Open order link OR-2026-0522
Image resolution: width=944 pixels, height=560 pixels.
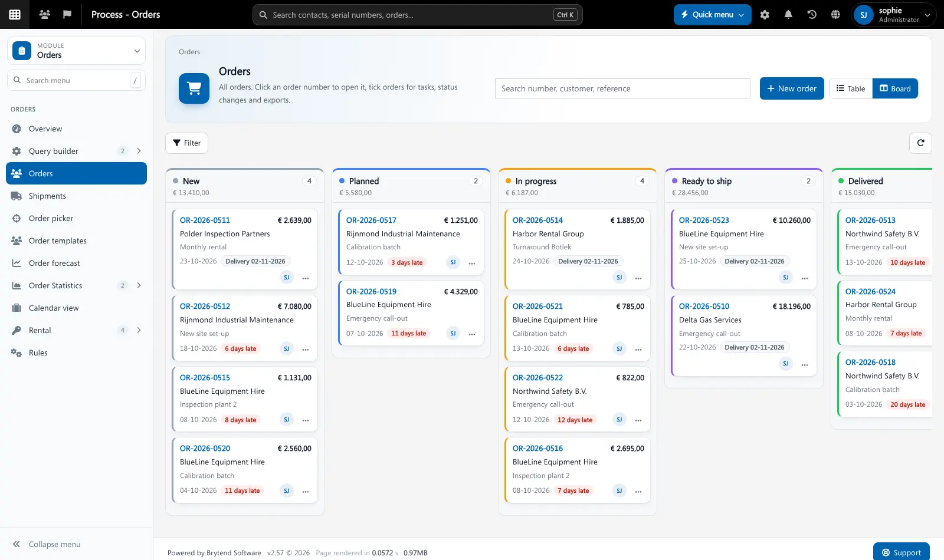tap(537, 378)
